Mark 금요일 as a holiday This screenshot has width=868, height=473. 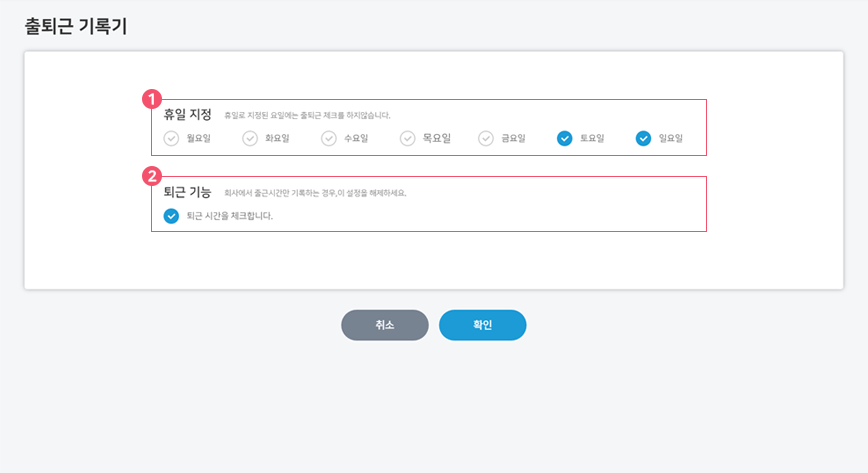tap(486, 138)
